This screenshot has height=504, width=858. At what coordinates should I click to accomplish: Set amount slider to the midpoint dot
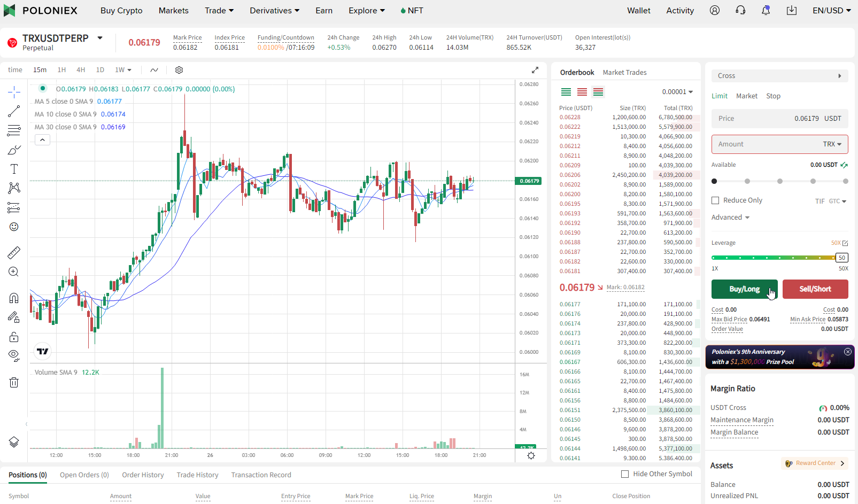tap(780, 181)
